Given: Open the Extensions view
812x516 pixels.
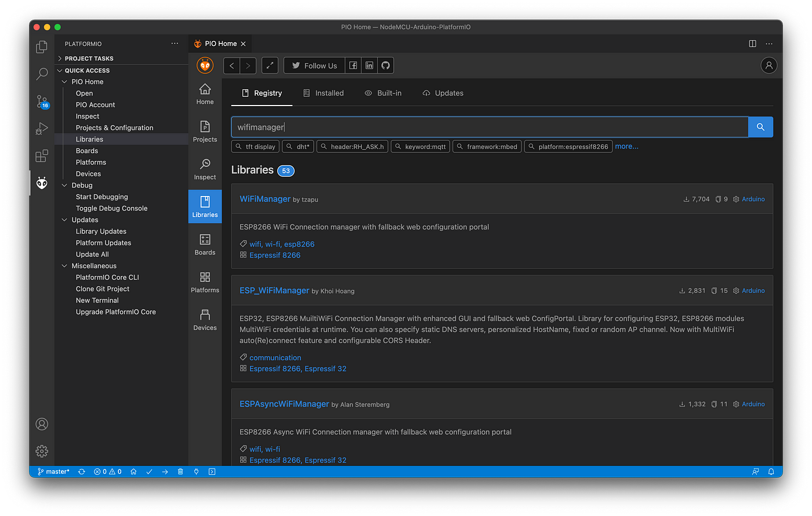Looking at the screenshot, I should 42,156.
